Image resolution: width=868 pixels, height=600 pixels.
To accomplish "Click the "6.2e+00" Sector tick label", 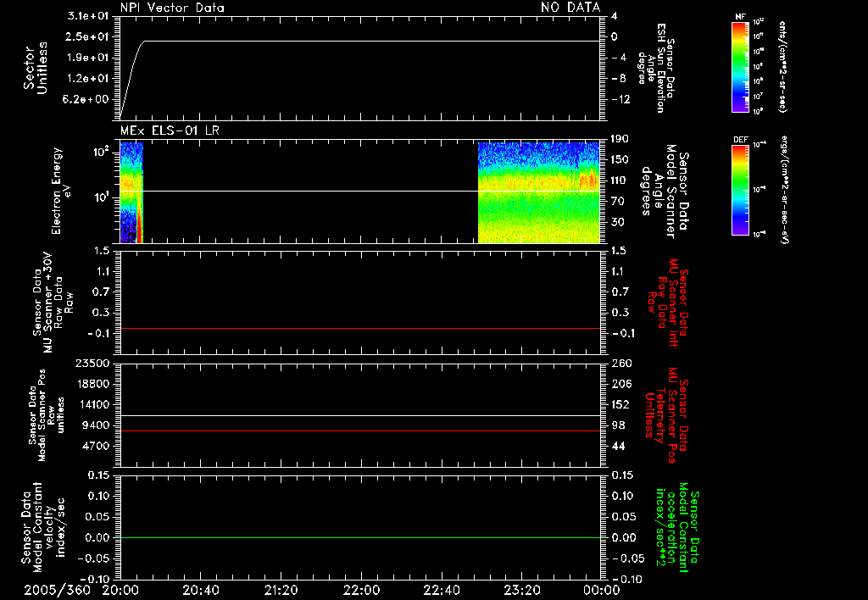I will coord(87,99).
